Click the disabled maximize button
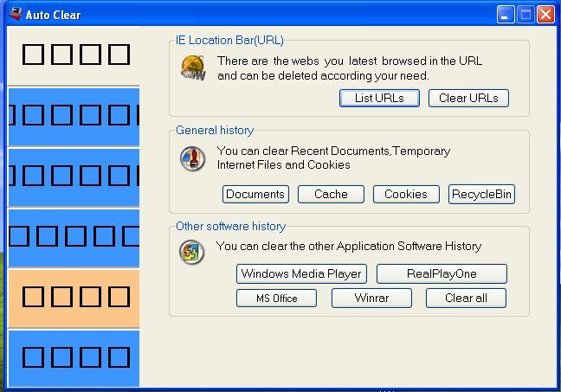561x392 pixels. pyautogui.click(x=526, y=15)
